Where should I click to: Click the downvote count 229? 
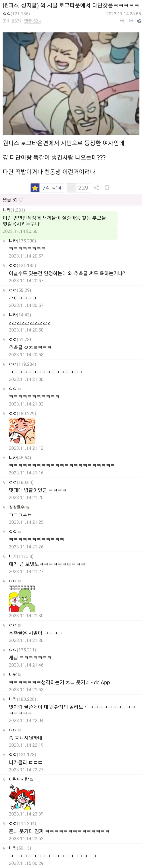pos(83,188)
